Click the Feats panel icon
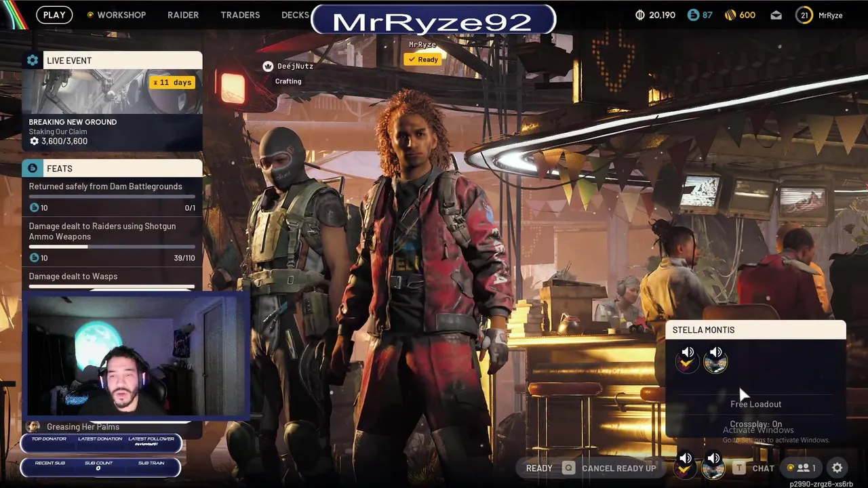This screenshot has height=488, width=868. click(32, 168)
